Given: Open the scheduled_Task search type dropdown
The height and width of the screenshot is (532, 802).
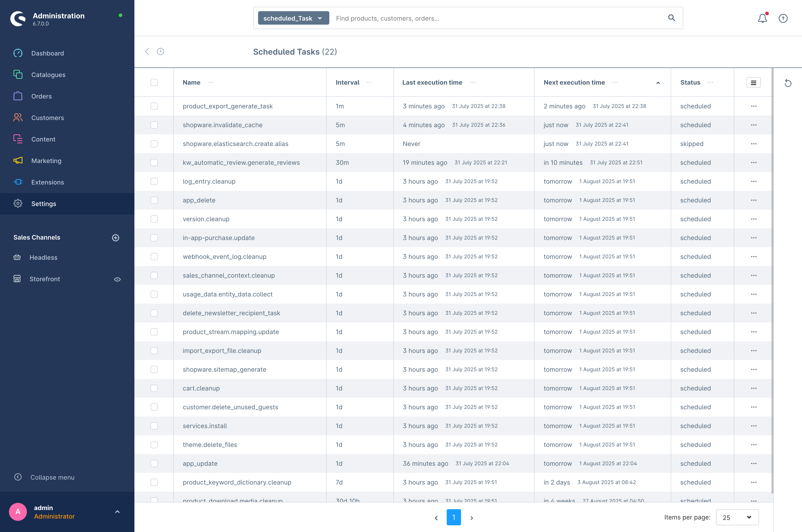Looking at the screenshot, I should click(x=293, y=18).
